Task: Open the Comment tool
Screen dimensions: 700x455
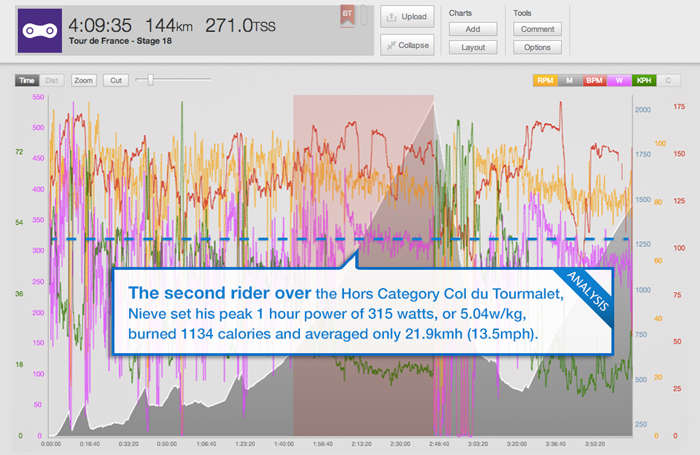Action: pyautogui.click(x=537, y=29)
